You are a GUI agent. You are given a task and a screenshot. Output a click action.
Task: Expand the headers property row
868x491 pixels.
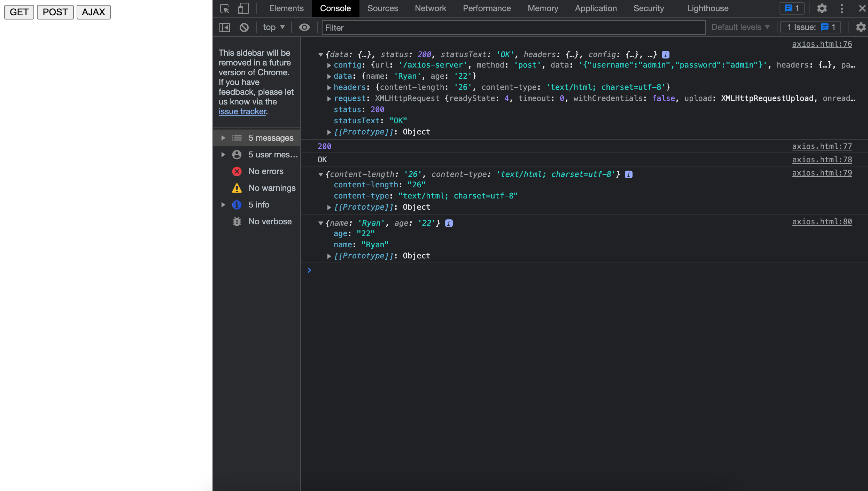[329, 87]
